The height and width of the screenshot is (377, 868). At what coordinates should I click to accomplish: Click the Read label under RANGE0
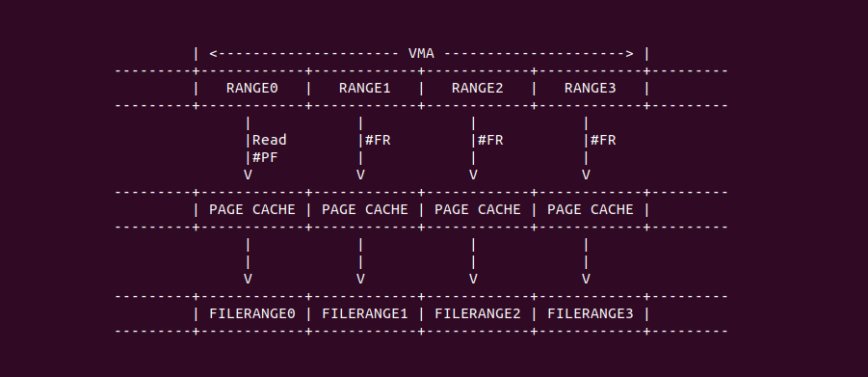[x=270, y=140]
